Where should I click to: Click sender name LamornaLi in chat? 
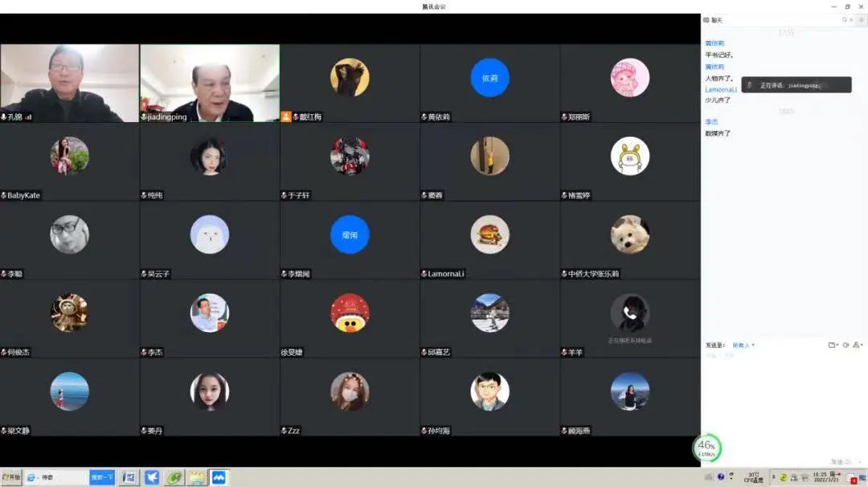[x=721, y=89]
